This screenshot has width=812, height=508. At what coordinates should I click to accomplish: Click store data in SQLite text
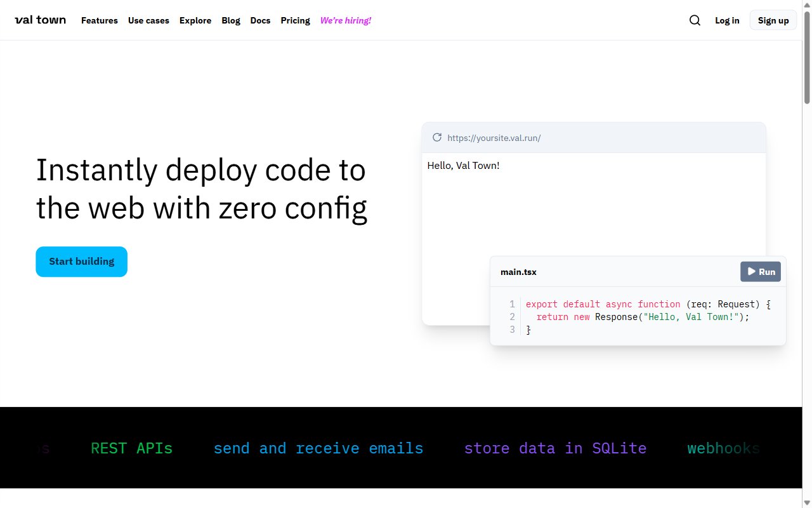555,448
